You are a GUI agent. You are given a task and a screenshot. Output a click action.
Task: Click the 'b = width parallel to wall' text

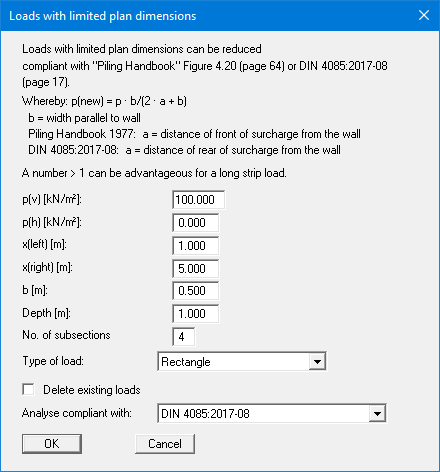84,118
